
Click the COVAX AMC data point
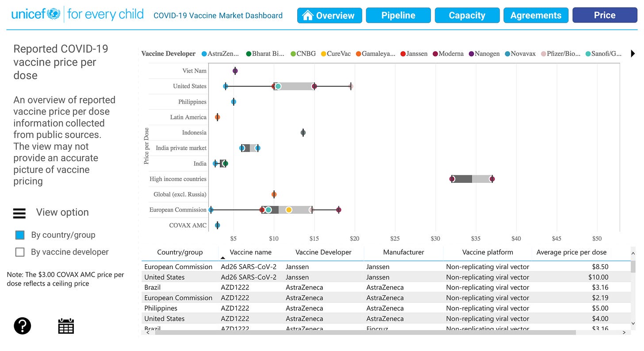[217, 225]
